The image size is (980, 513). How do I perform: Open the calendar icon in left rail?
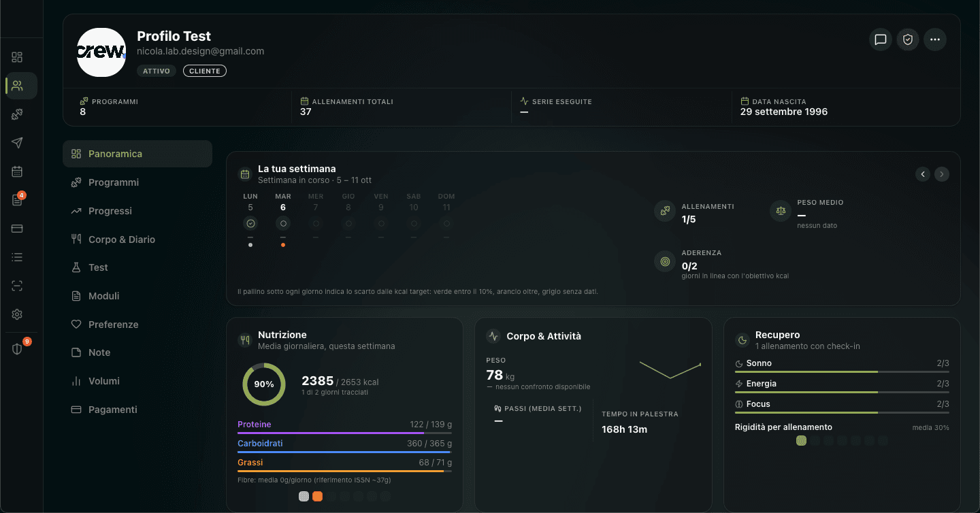pyautogui.click(x=17, y=171)
